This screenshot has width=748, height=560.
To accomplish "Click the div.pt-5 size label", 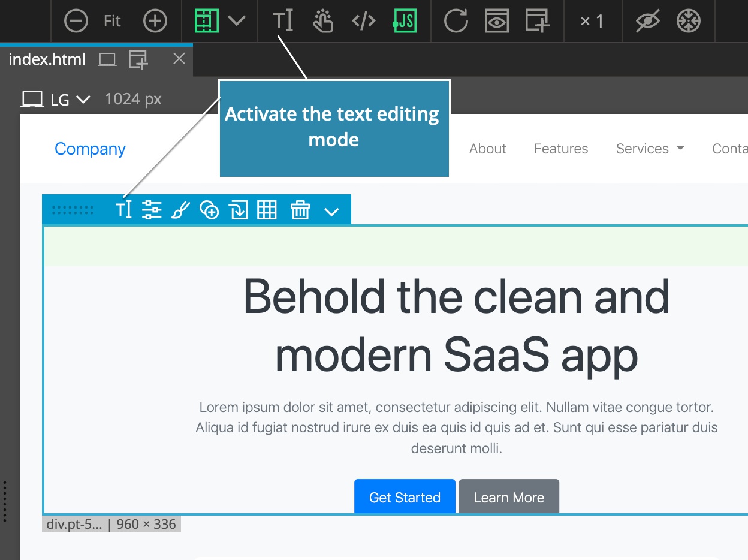I will [111, 524].
